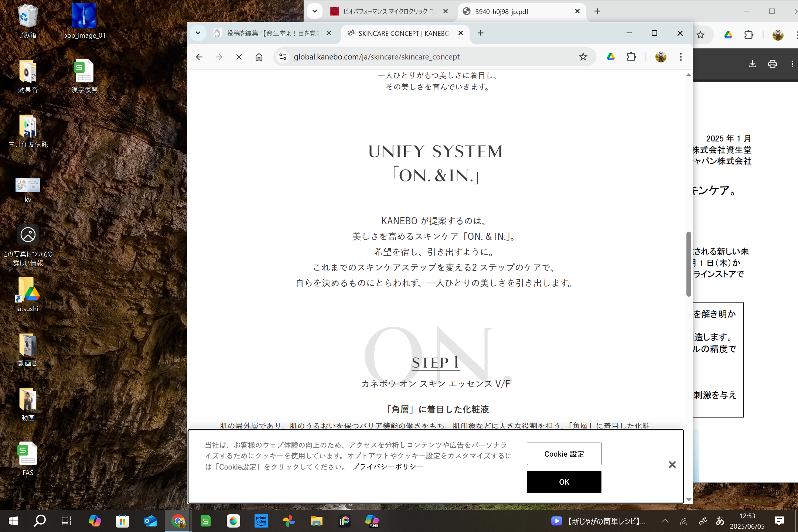Click the page vertical scrollbar thumb
798x532 pixels.
click(688, 264)
